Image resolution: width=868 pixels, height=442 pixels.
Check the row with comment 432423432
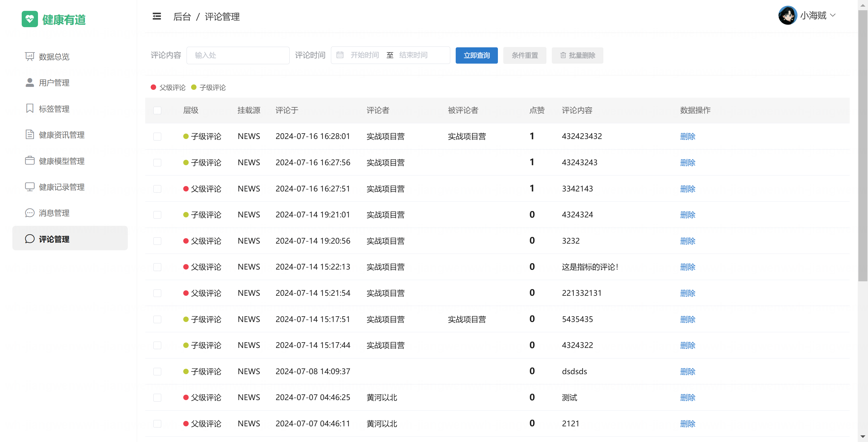pos(157,137)
